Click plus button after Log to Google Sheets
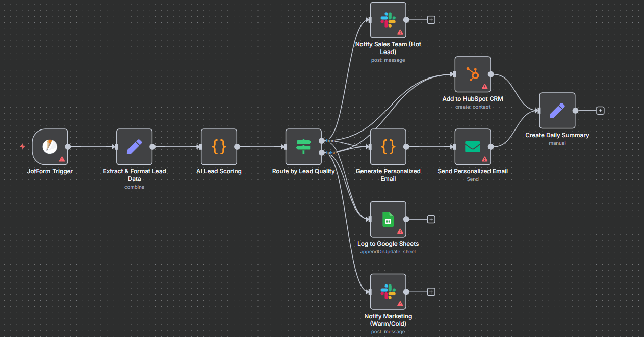The width and height of the screenshot is (644, 337). click(x=431, y=219)
